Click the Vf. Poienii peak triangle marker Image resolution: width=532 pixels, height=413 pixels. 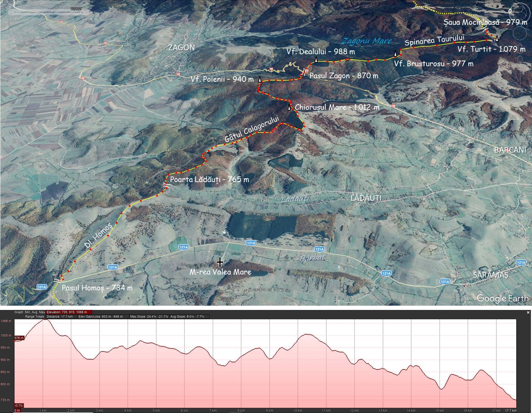(x=260, y=80)
